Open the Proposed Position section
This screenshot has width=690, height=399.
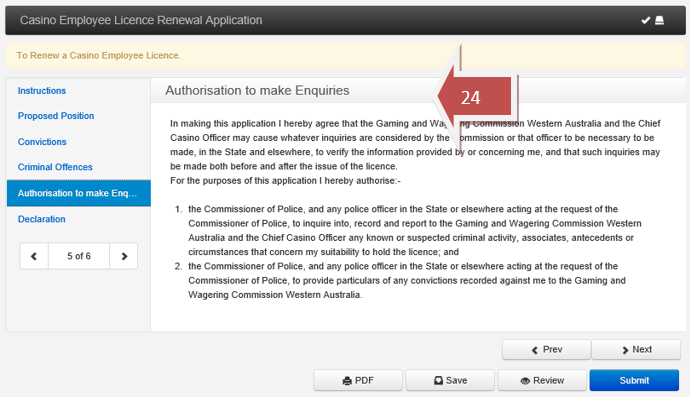[x=56, y=116]
